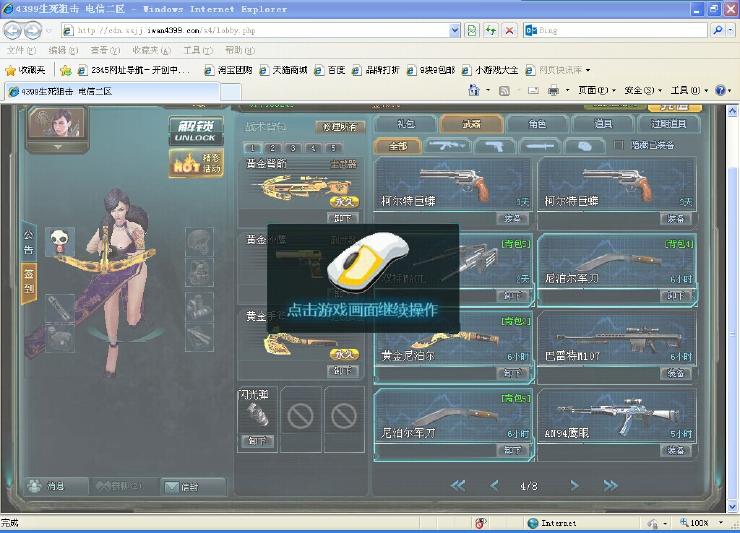Open the 帮助(H) menu

pos(239,50)
